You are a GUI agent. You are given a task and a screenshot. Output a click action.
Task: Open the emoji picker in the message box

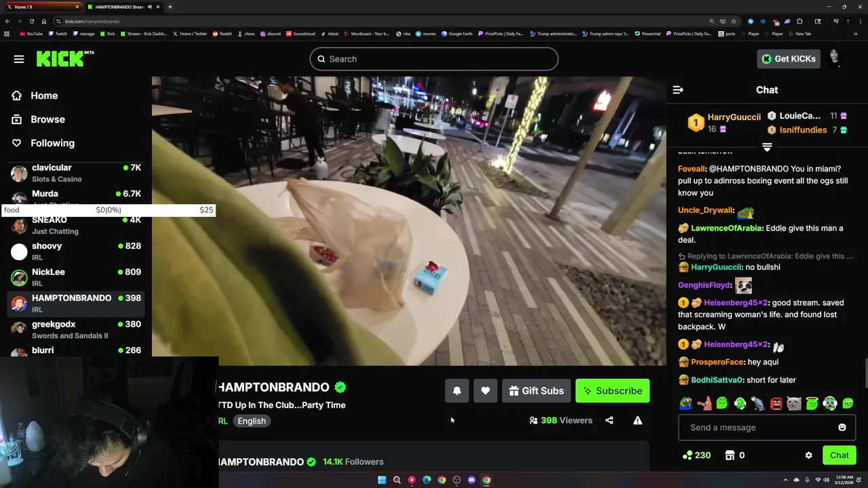842,428
